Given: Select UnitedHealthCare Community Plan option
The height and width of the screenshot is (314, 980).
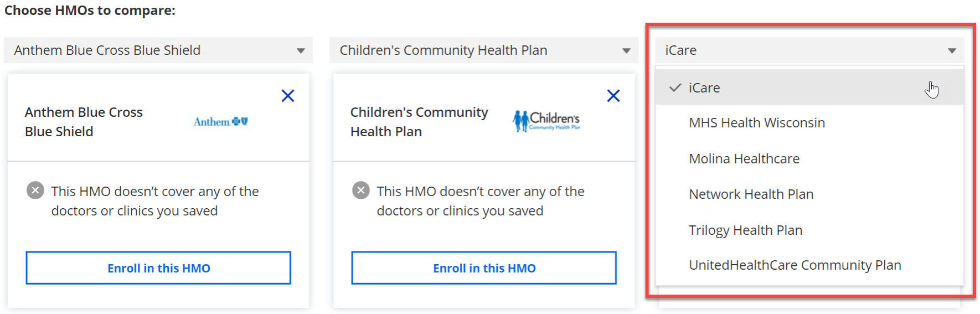Looking at the screenshot, I should point(795,265).
